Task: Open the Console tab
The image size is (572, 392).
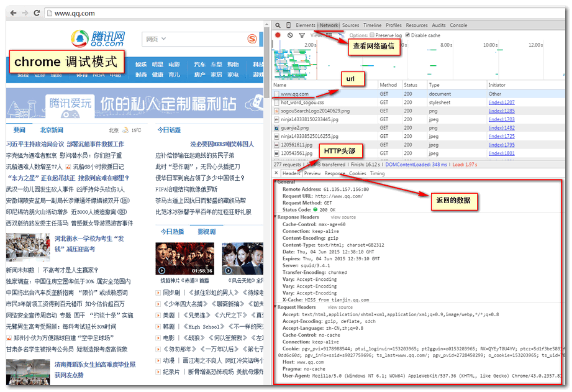Action: [x=458, y=25]
